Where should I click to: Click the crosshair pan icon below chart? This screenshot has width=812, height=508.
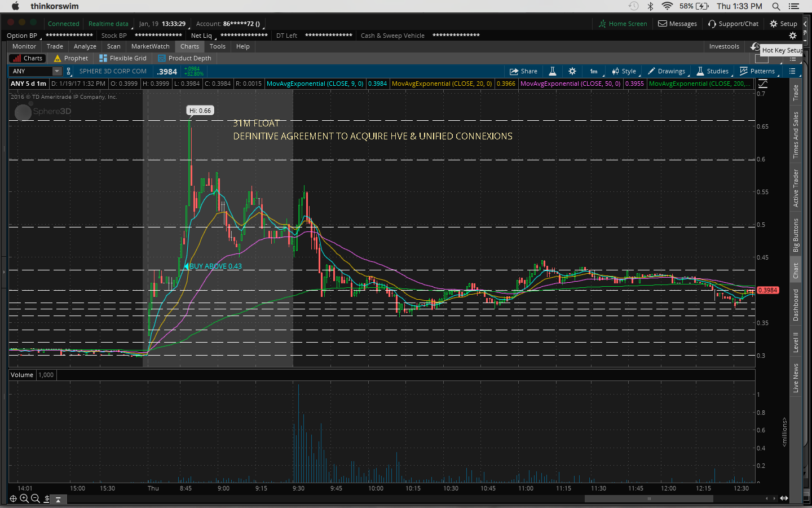pyautogui.click(x=14, y=498)
